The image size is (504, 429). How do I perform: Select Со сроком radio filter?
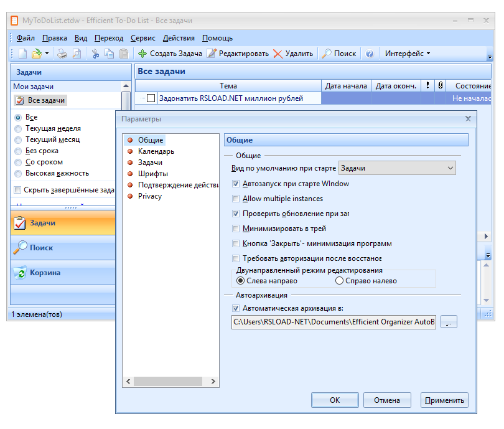pyautogui.click(x=18, y=163)
